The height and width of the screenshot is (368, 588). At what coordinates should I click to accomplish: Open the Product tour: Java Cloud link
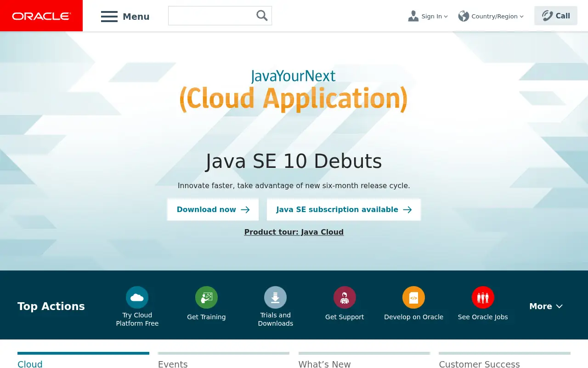[294, 232]
